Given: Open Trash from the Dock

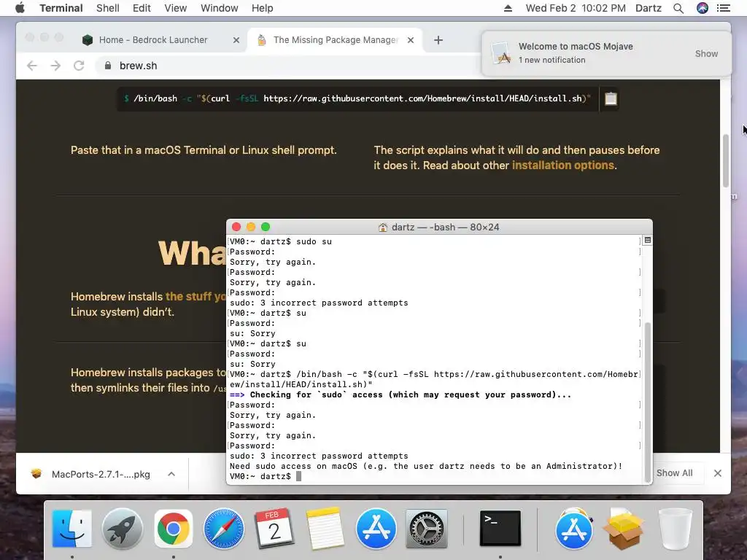Looking at the screenshot, I should (675, 528).
